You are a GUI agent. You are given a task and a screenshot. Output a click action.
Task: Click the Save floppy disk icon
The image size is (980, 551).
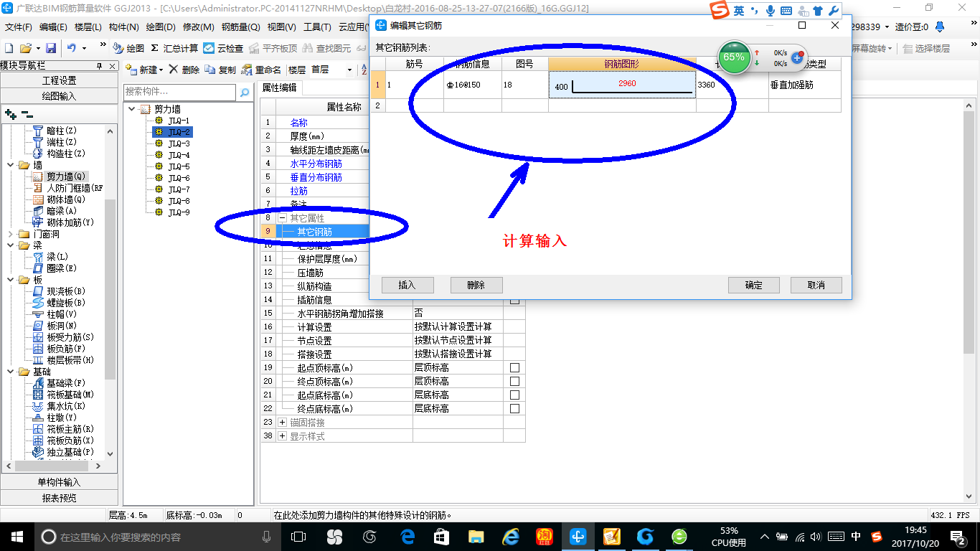pyautogui.click(x=51, y=48)
